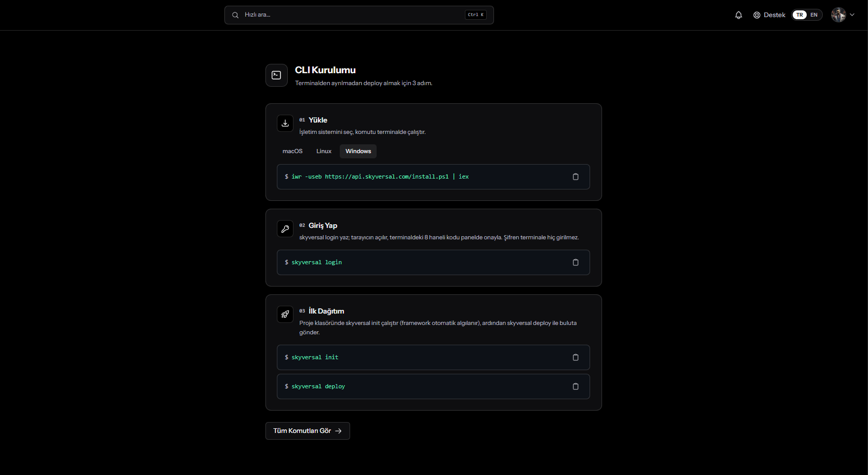Expand the account menu chevron

[852, 15]
